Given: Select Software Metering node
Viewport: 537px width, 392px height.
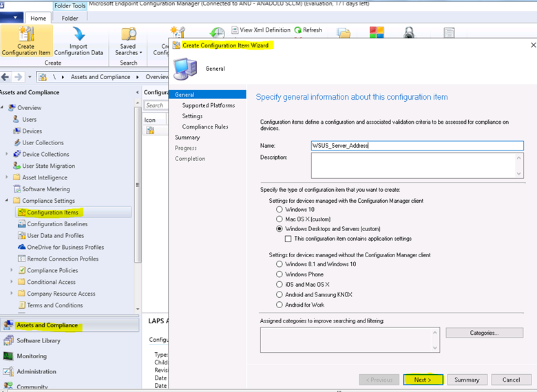Looking at the screenshot, I should [46, 189].
